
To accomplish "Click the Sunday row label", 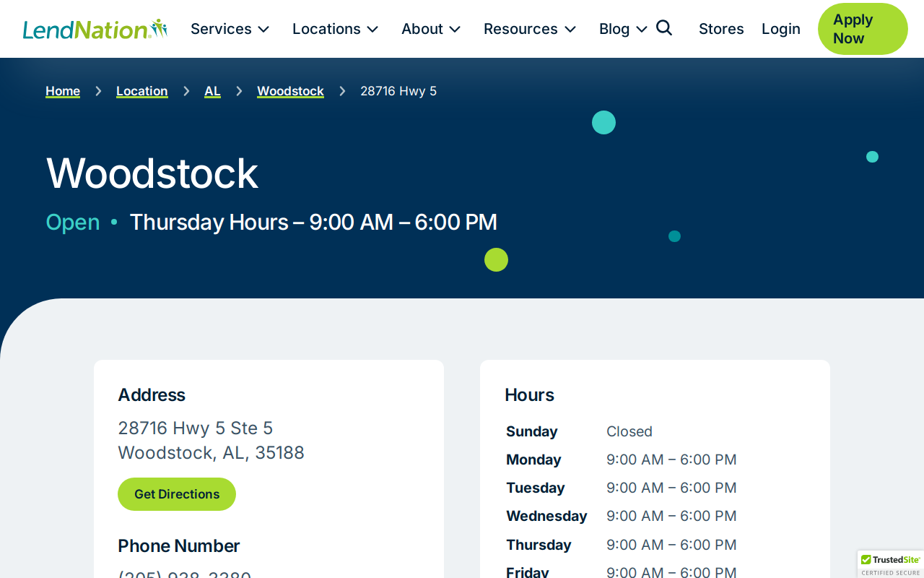I will 532,431.
